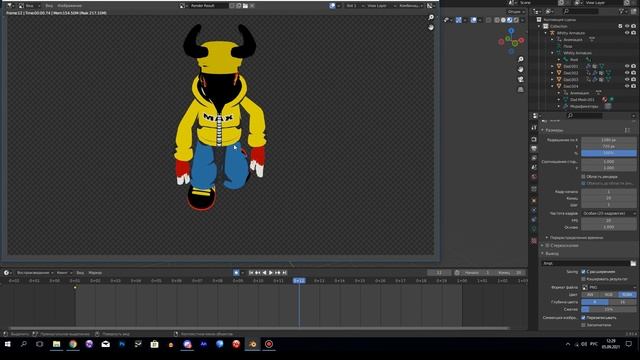Viewport: 640px width, 360px height.
Task: Enable Область рендера checkbox
Action: tap(583, 177)
